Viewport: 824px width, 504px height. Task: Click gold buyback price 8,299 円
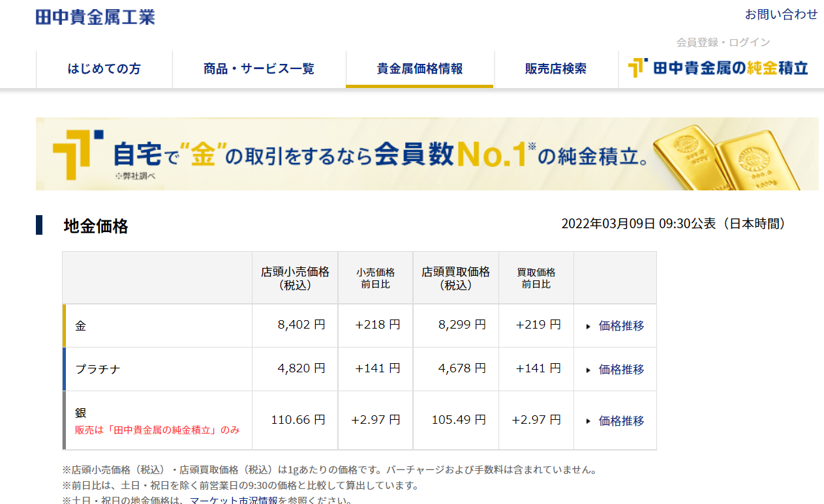coord(462,325)
